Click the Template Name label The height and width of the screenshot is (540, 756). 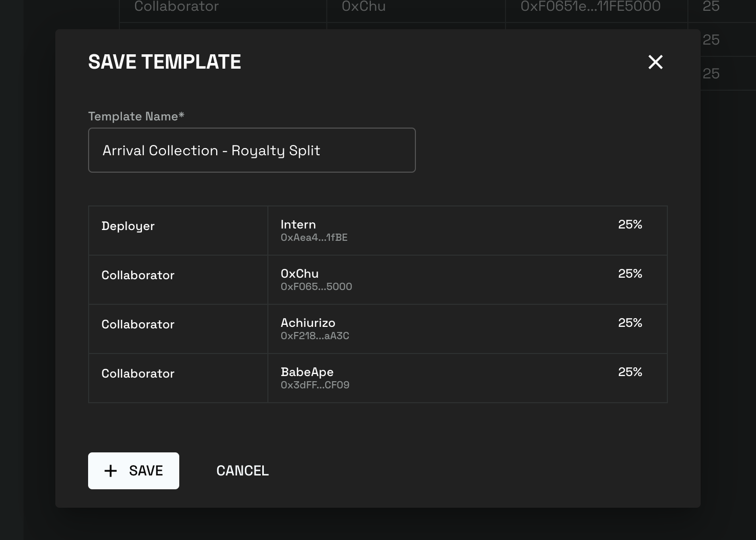coord(136,116)
